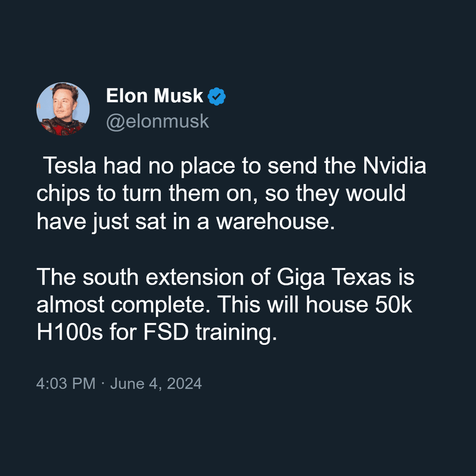Click the separator dot between time and date
Image resolution: width=476 pixels, height=476 pixels.
[x=103, y=383]
